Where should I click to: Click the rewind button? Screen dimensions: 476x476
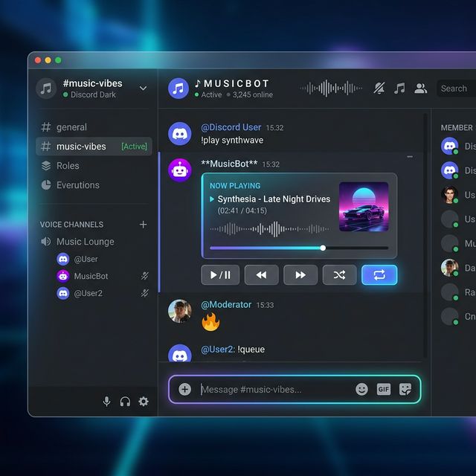click(x=261, y=274)
